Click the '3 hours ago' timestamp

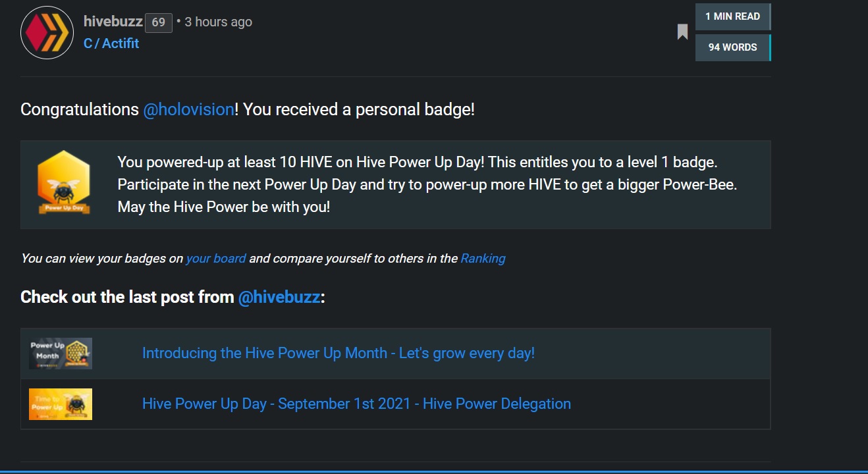point(218,22)
